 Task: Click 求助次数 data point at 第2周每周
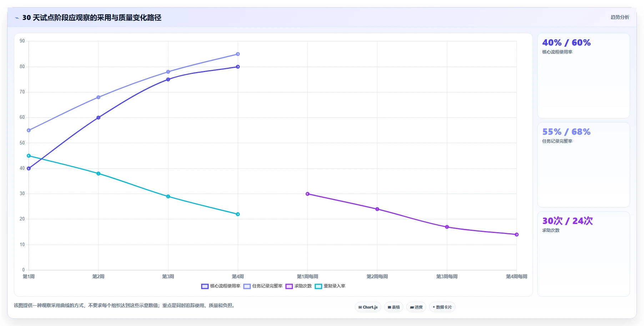(x=377, y=209)
